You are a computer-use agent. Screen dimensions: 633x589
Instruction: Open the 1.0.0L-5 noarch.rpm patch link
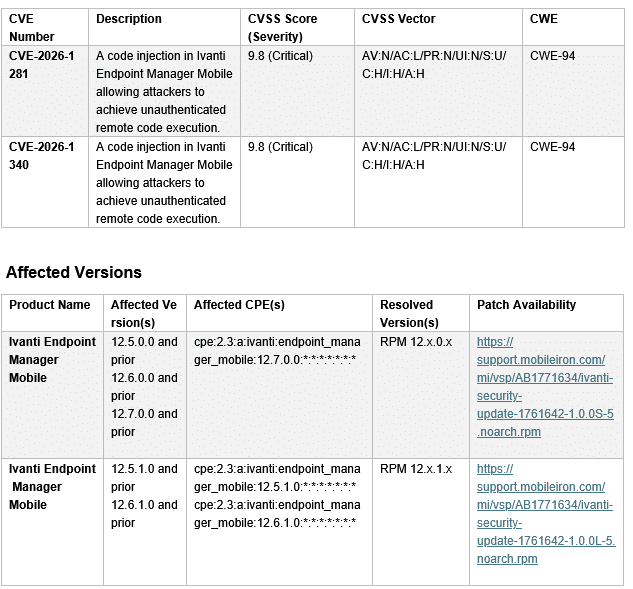pyautogui.click(x=545, y=514)
